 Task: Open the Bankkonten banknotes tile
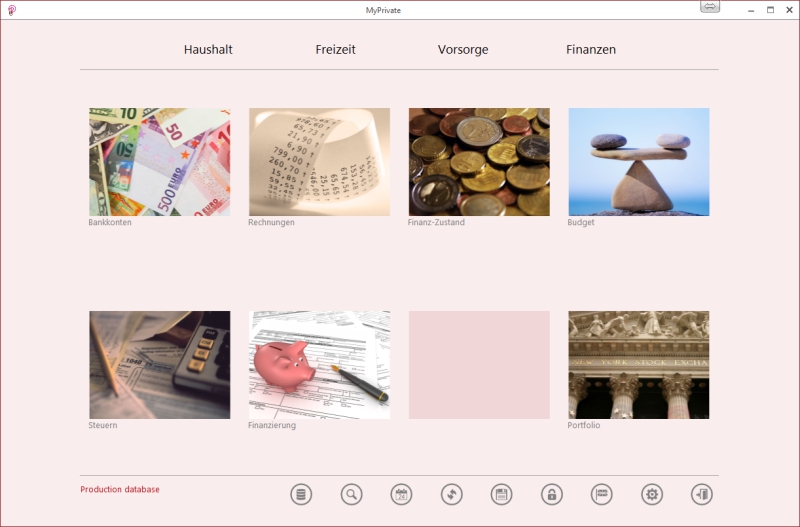pyautogui.click(x=159, y=162)
